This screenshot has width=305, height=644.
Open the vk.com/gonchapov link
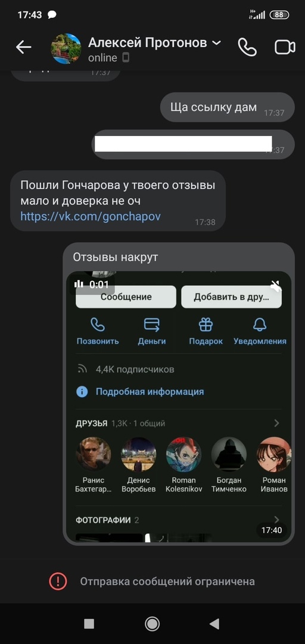point(91,216)
